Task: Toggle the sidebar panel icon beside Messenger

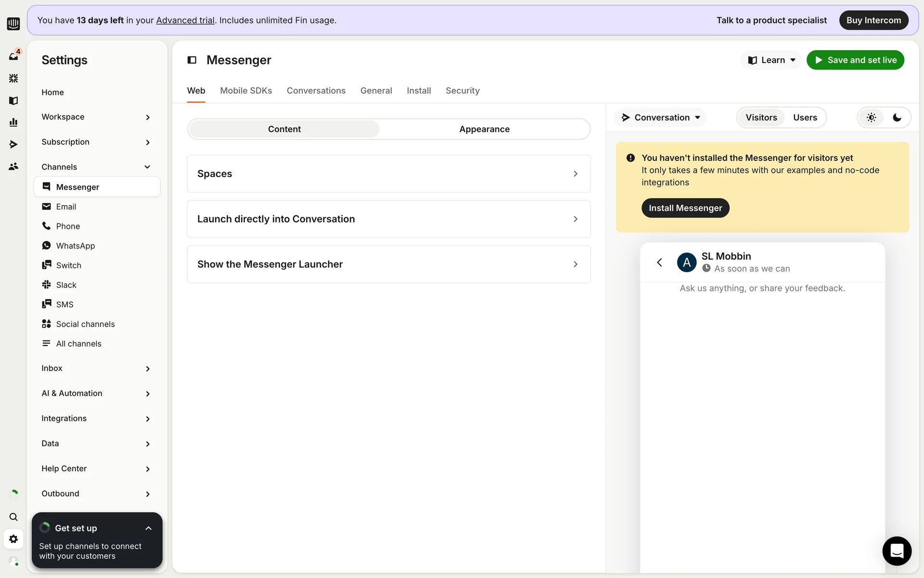Action: click(192, 60)
